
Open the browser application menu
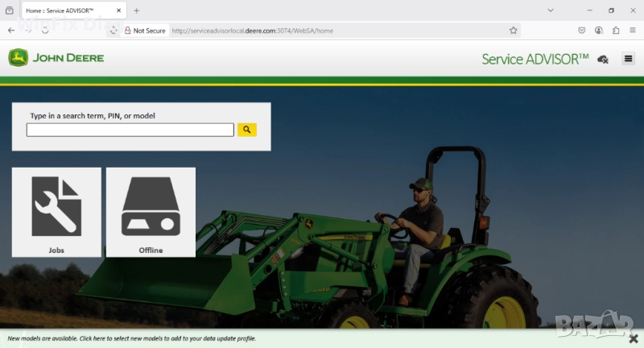[x=633, y=31]
